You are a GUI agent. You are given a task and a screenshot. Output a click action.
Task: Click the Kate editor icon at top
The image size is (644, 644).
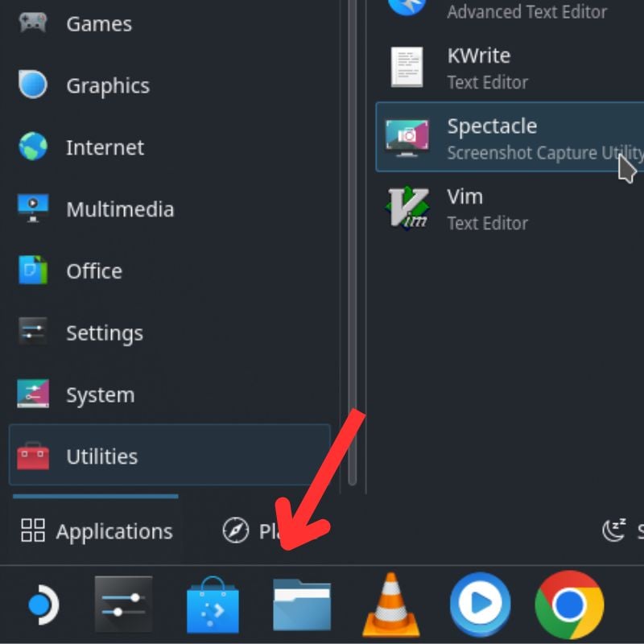pyautogui.click(x=407, y=6)
